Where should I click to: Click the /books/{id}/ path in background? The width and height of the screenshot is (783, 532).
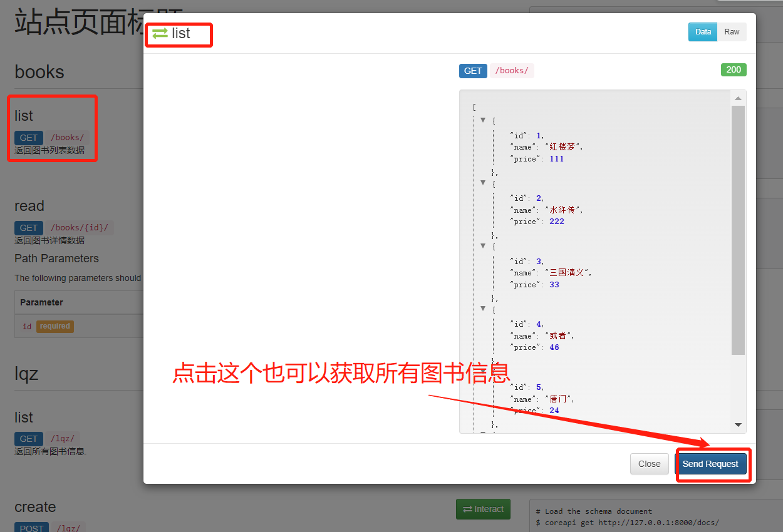[x=80, y=228]
